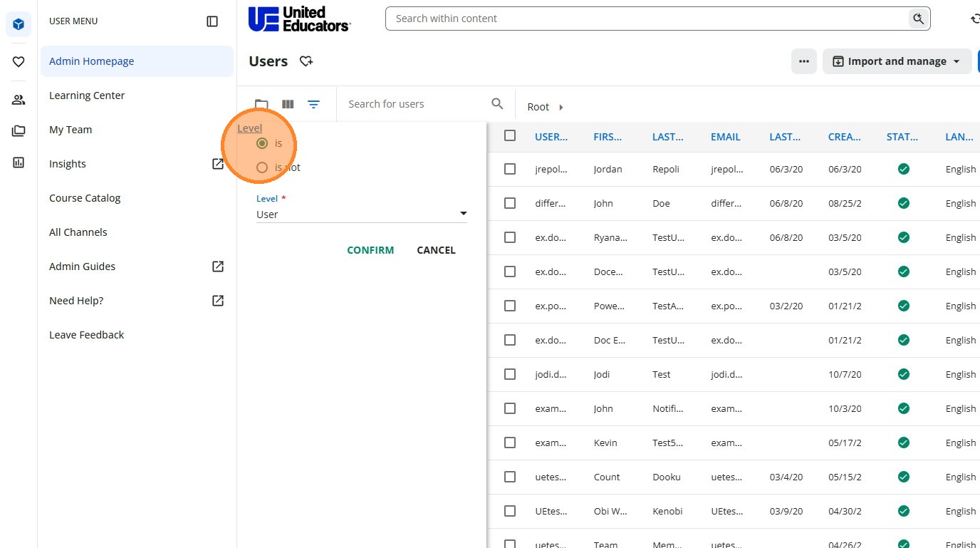Image resolution: width=980 pixels, height=548 pixels.
Task: Focus the Search for users field
Action: [x=413, y=104]
